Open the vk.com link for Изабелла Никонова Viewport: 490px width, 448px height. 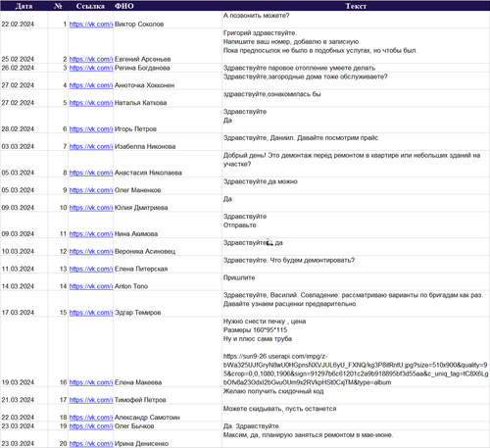pyautogui.click(x=91, y=147)
